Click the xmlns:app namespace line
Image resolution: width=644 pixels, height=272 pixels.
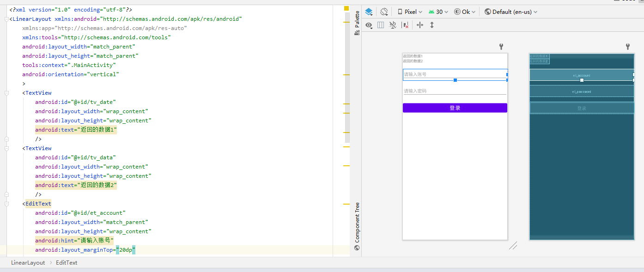[104, 28]
